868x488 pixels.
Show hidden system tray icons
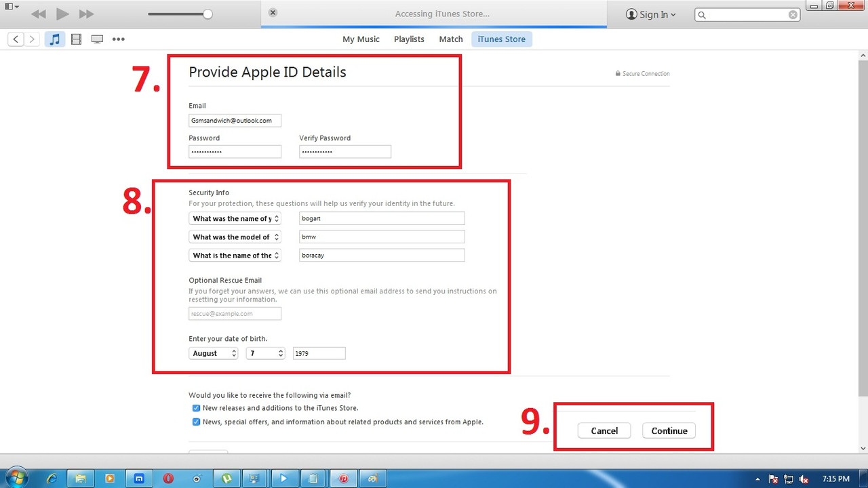[x=757, y=479]
